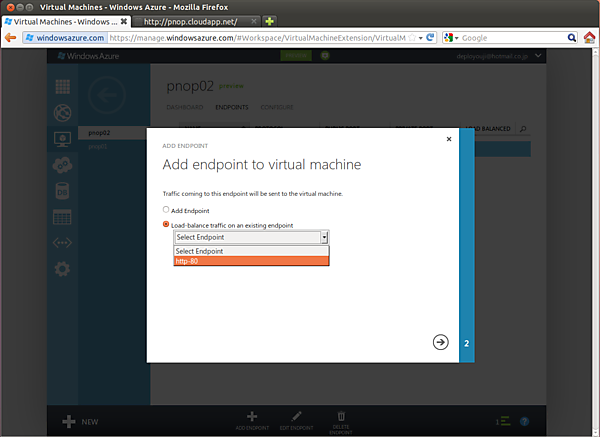Open Storage table icon in sidebar
The image size is (600, 437).
62,217
